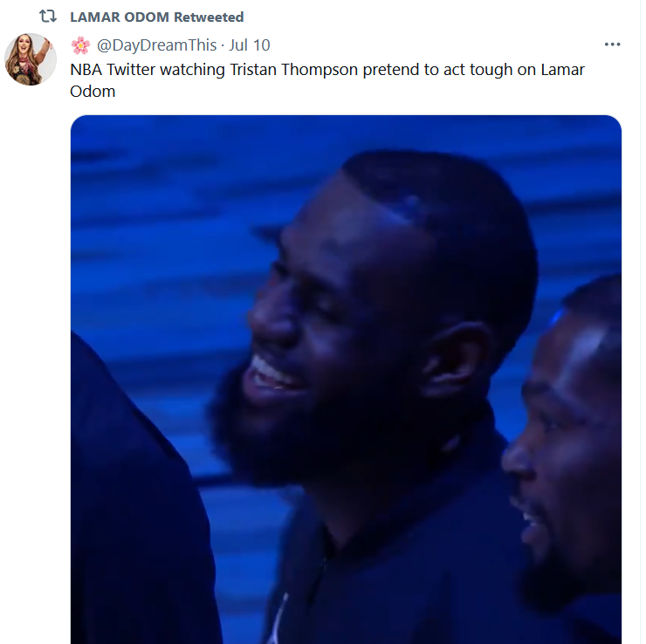The width and height of the screenshot is (646, 644).
Task: Click the words Tristan Thompson in tweet text
Action: [x=293, y=70]
